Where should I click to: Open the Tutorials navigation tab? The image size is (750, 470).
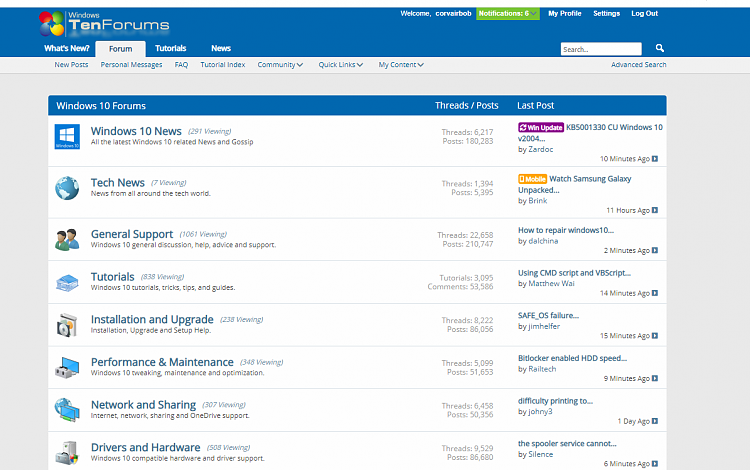pyautogui.click(x=170, y=48)
